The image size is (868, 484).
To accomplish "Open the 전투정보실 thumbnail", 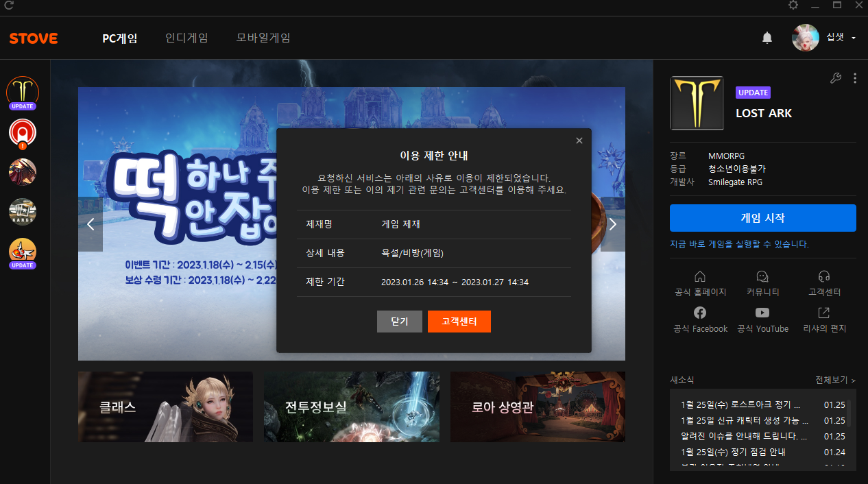I will (x=352, y=407).
